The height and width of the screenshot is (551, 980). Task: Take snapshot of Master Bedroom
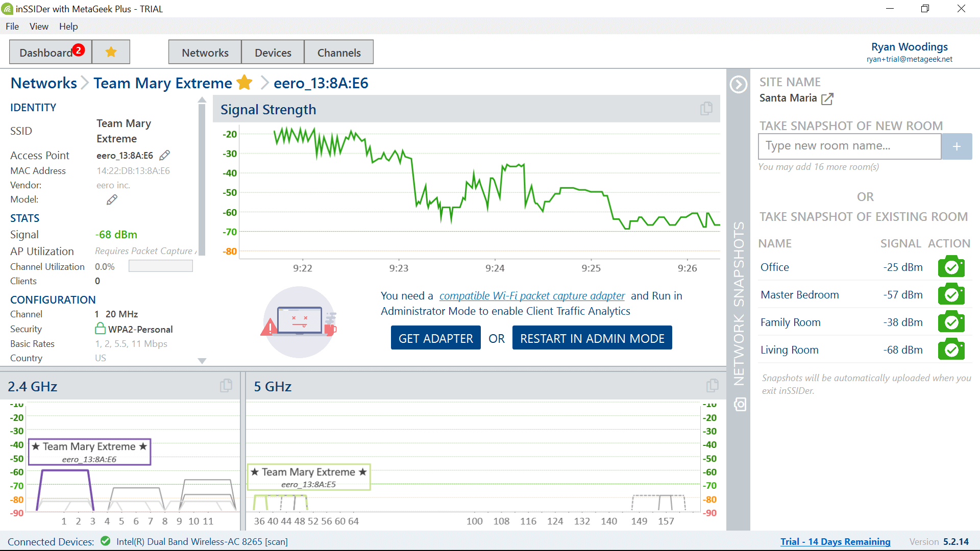point(951,294)
